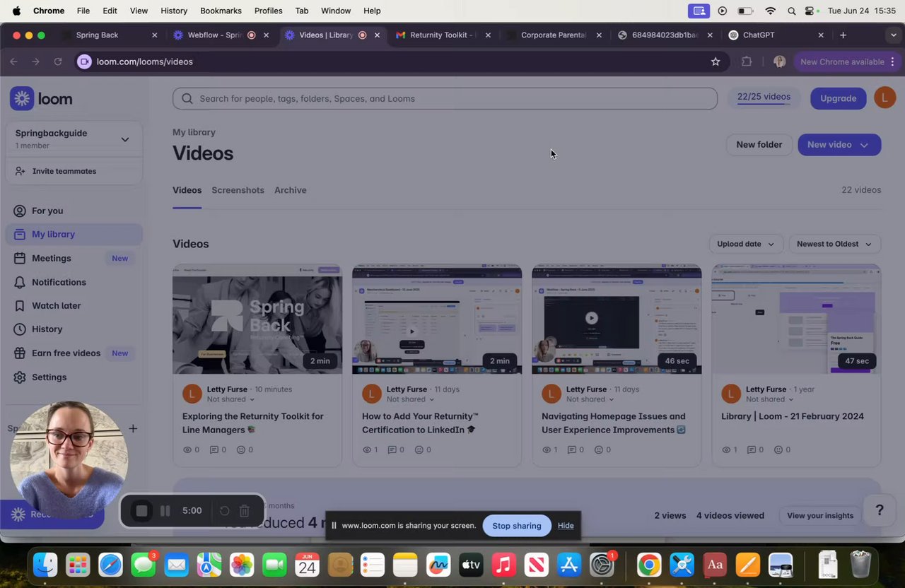
Task: Switch to the Screenshots tab
Action: point(238,190)
